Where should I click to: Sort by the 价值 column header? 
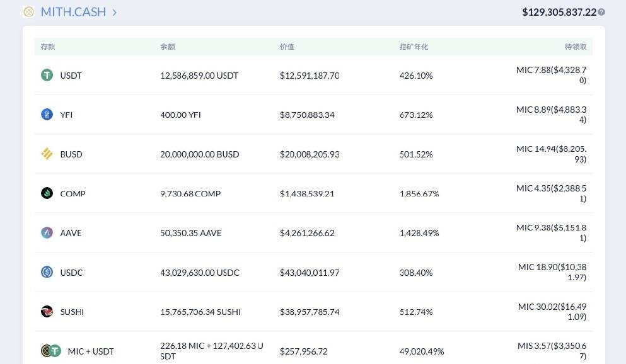pos(287,47)
